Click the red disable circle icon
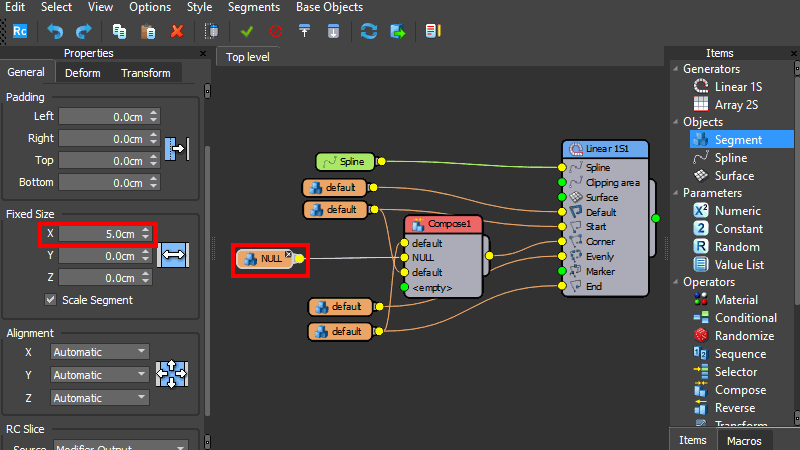Screen dimensions: 800x450 click(x=275, y=31)
